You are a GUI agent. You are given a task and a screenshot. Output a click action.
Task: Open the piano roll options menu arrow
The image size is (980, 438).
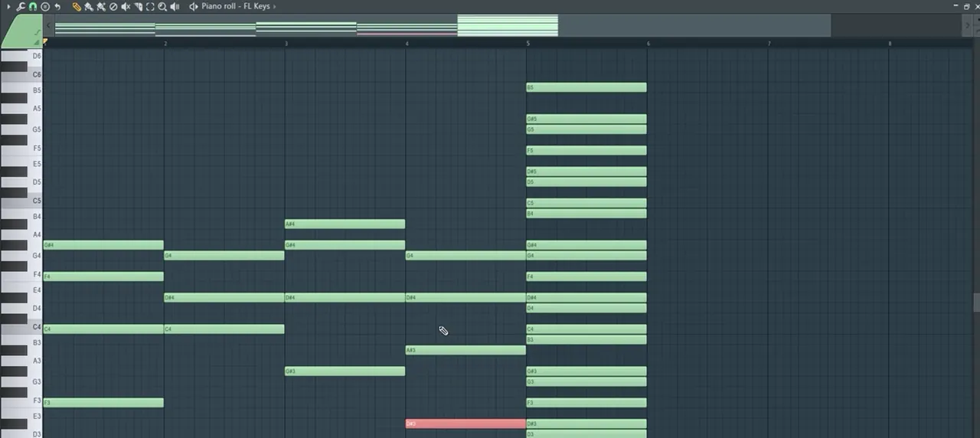pos(8,6)
